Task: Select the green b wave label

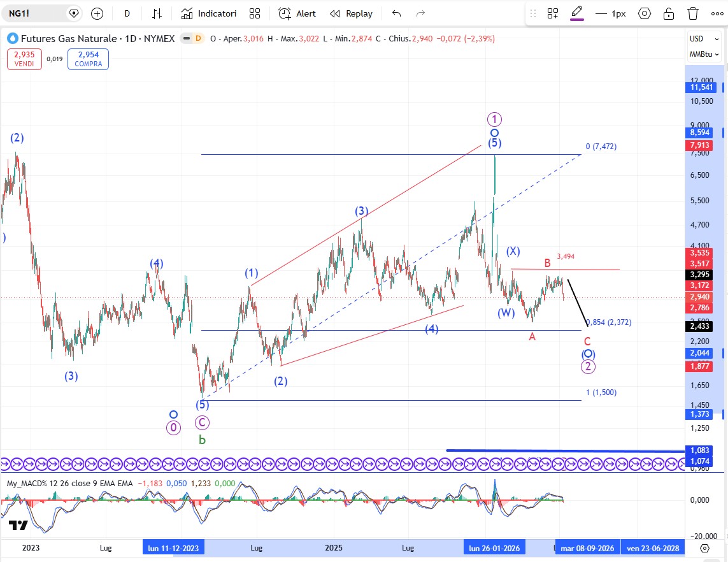Action: coord(202,440)
